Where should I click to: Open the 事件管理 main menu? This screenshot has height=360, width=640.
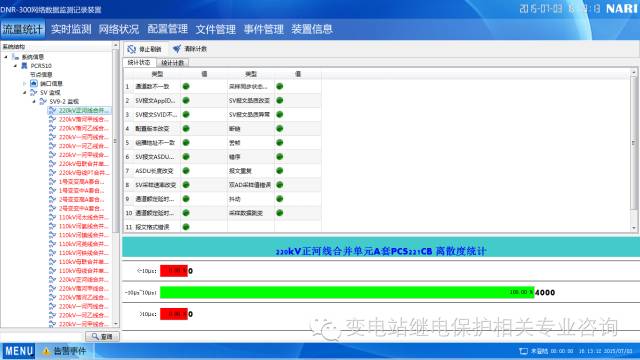(264, 29)
